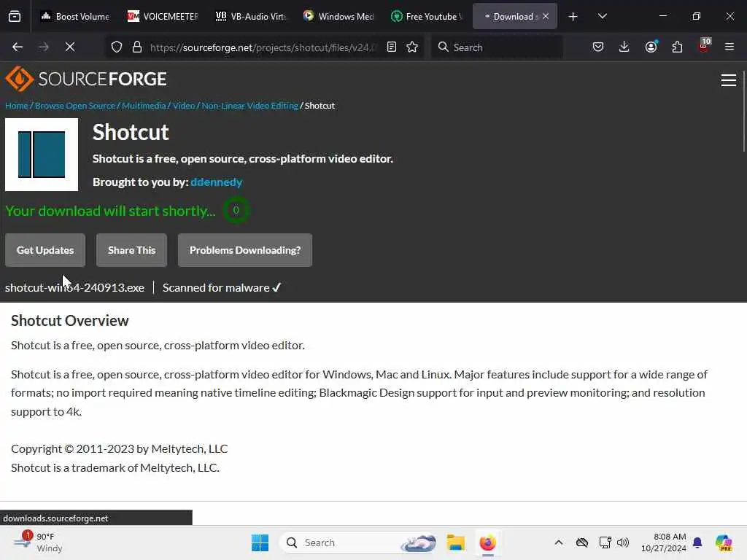This screenshot has width=747, height=560.
Task: Switch to the Windows Media tab
Action: (338, 16)
